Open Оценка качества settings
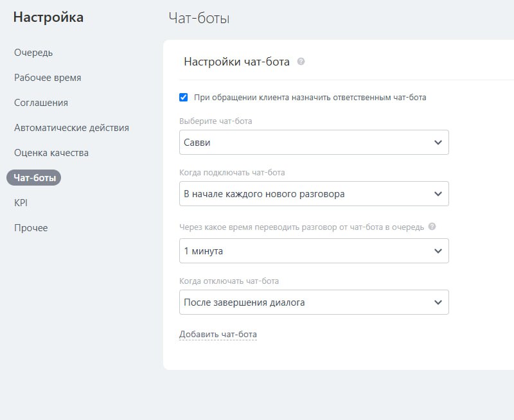Viewport: 514px width, 420px height. [x=51, y=153]
